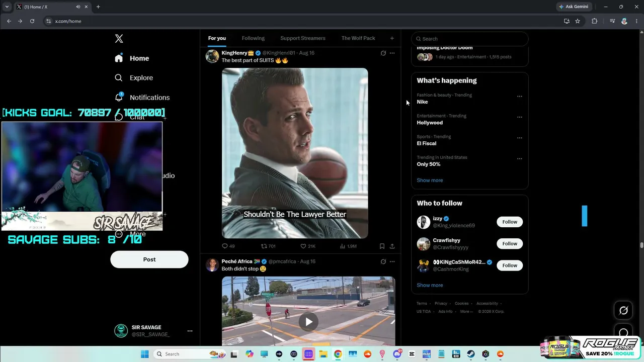Open options for the El Fiscal trend
Image resolution: width=644 pixels, height=362 pixels.
coord(520,137)
